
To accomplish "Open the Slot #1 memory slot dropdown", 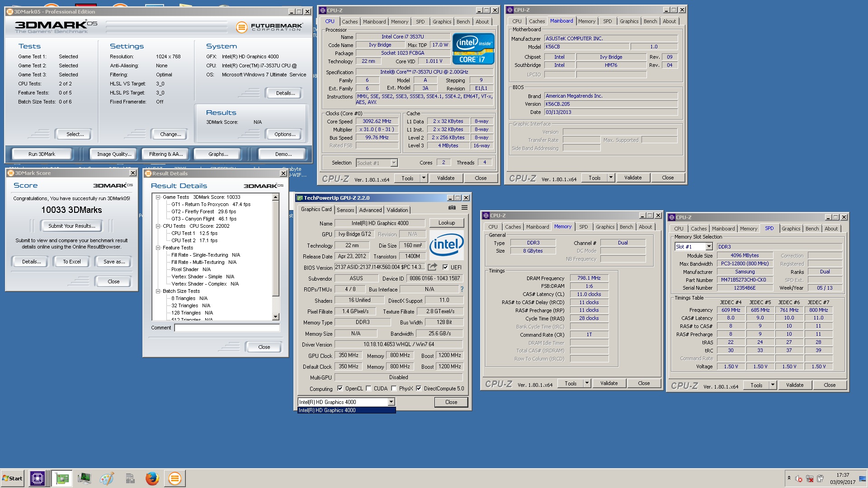I will 709,247.
